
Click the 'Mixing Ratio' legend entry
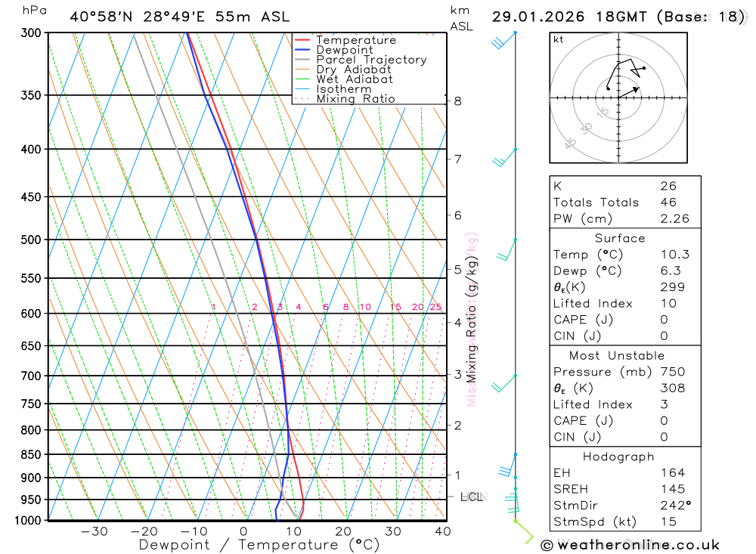tap(355, 99)
